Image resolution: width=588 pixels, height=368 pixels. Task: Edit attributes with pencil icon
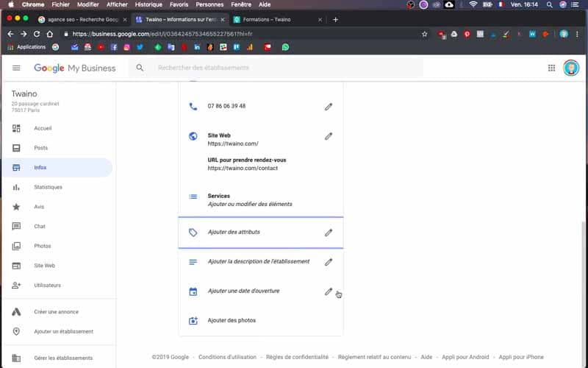click(328, 233)
